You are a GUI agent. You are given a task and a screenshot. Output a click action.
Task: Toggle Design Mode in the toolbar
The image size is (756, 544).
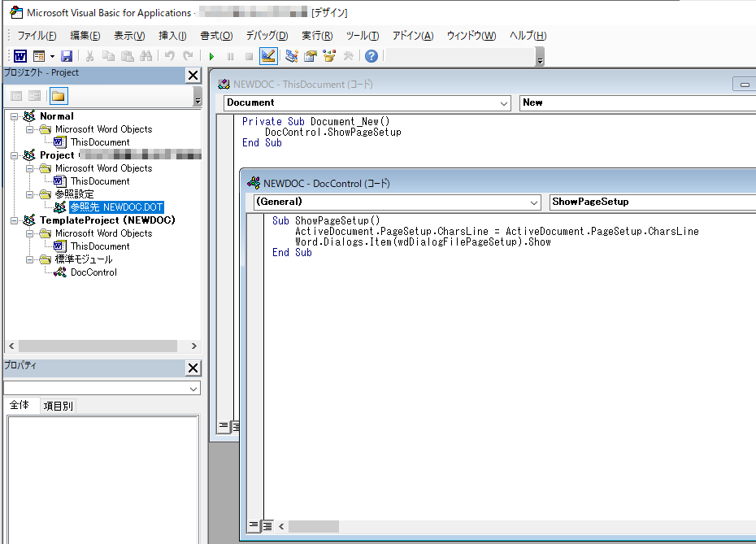[268, 56]
